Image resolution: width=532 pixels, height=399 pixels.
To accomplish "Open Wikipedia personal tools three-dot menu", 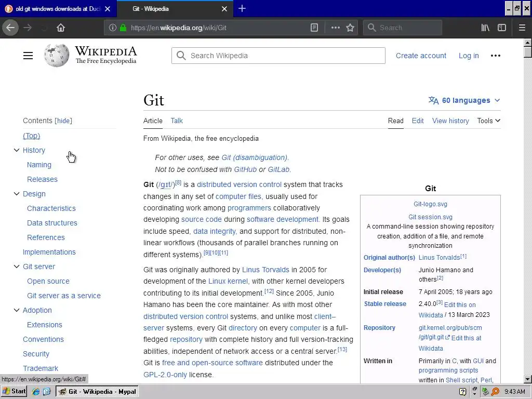I will pos(495,56).
